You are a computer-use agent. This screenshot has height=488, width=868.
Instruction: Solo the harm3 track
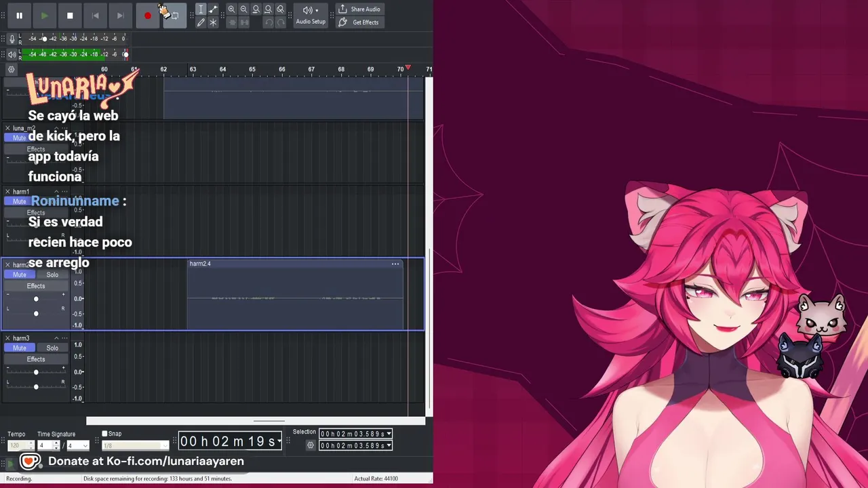(x=52, y=348)
